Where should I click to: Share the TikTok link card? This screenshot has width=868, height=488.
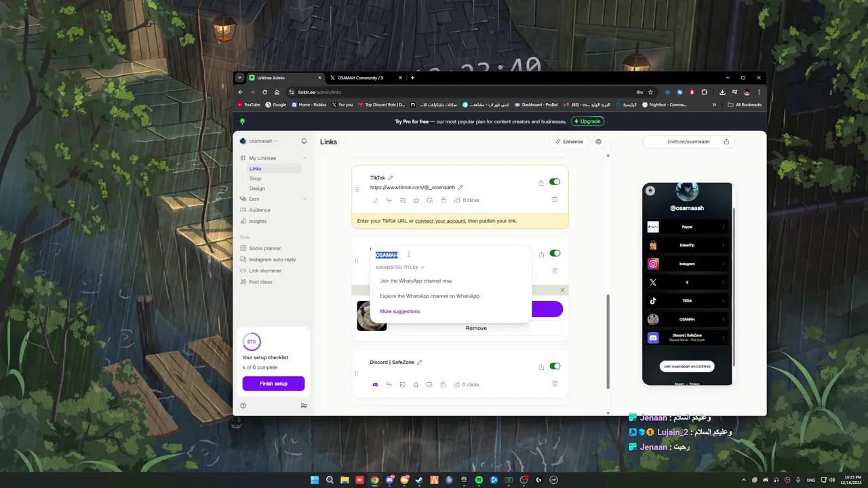541,182
